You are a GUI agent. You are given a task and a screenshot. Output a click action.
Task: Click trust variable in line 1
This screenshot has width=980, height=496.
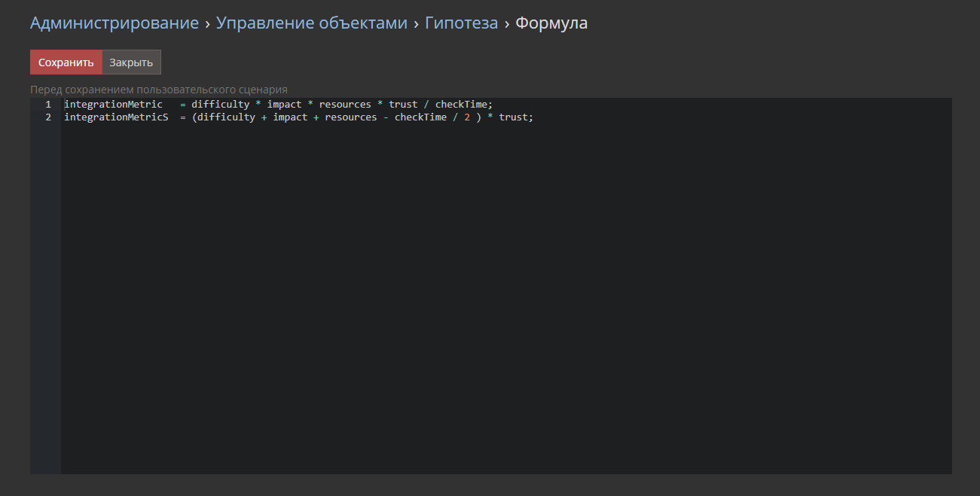[x=403, y=105]
